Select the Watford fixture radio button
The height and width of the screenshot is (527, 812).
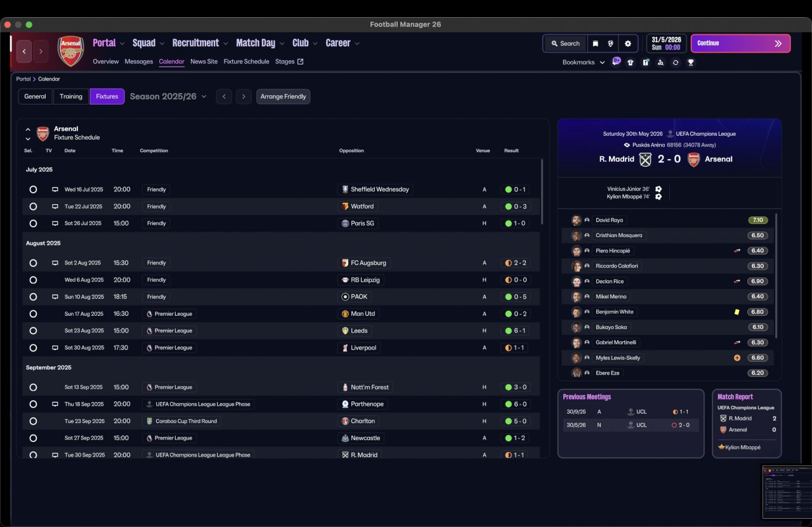coord(33,207)
